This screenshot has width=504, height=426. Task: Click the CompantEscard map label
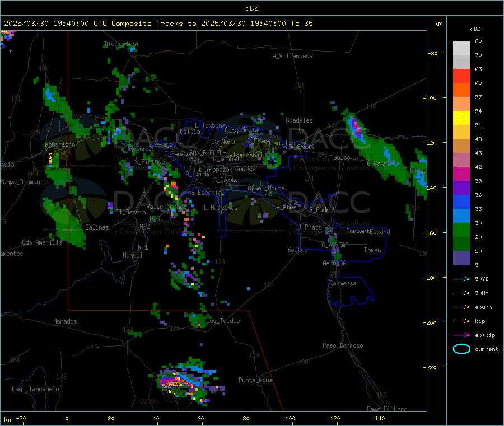coord(368,231)
